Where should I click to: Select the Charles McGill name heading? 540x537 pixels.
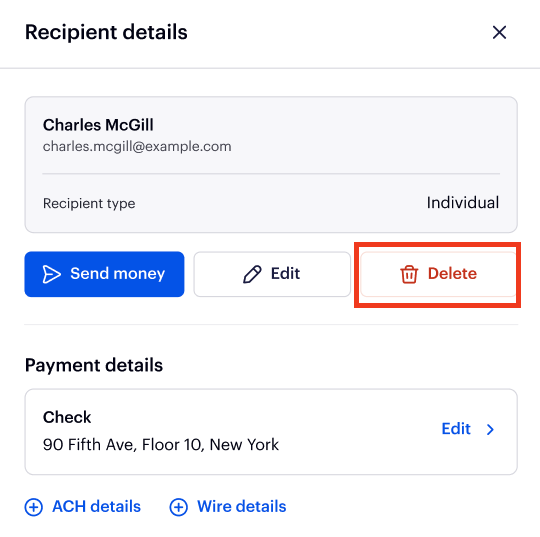click(98, 125)
